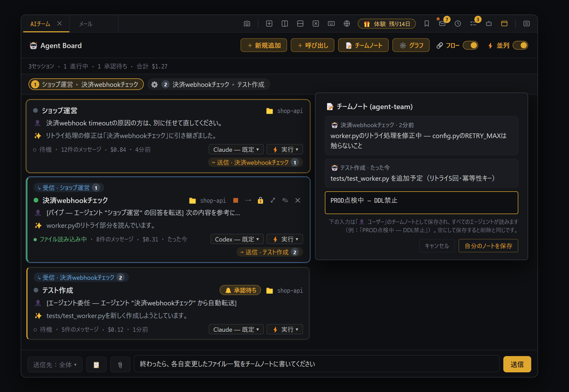
Task: Stop the 決済webhookチェック agent with the orange square
Action: [x=236, y=200]
